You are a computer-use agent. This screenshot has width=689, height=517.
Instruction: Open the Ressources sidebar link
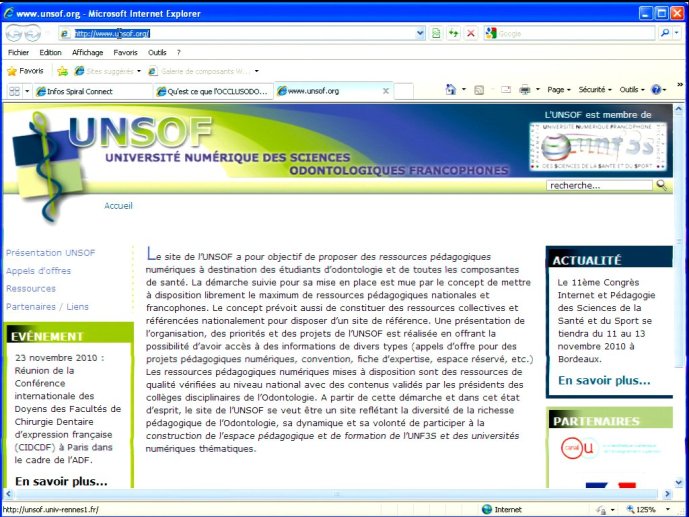[31, 288]
